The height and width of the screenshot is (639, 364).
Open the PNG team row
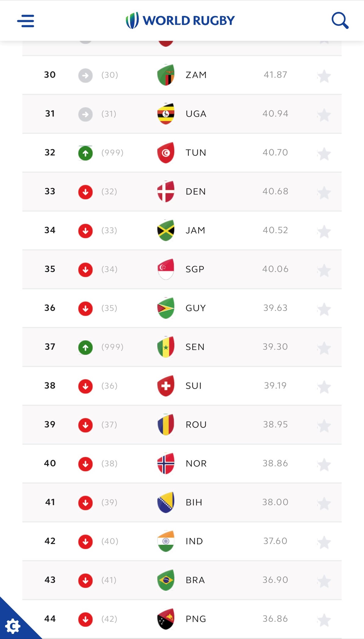pos(196,619)
